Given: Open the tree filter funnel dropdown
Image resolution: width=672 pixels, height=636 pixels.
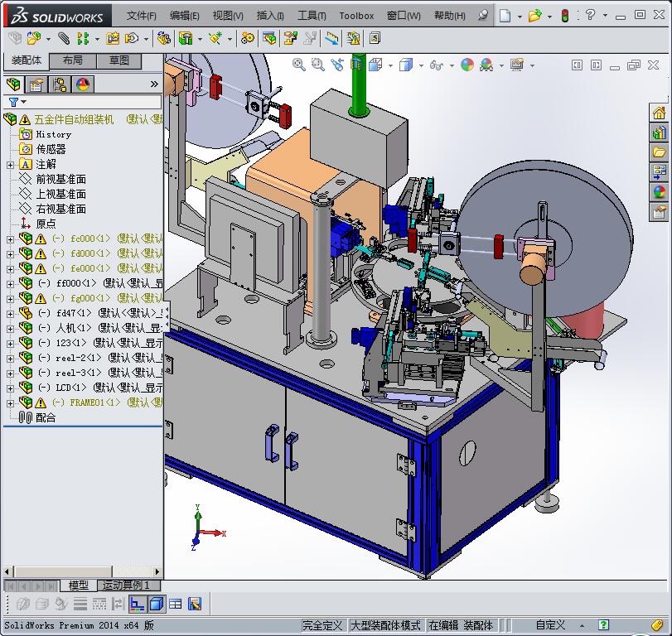Looking at the screenshot, I should tap(17, 102).
